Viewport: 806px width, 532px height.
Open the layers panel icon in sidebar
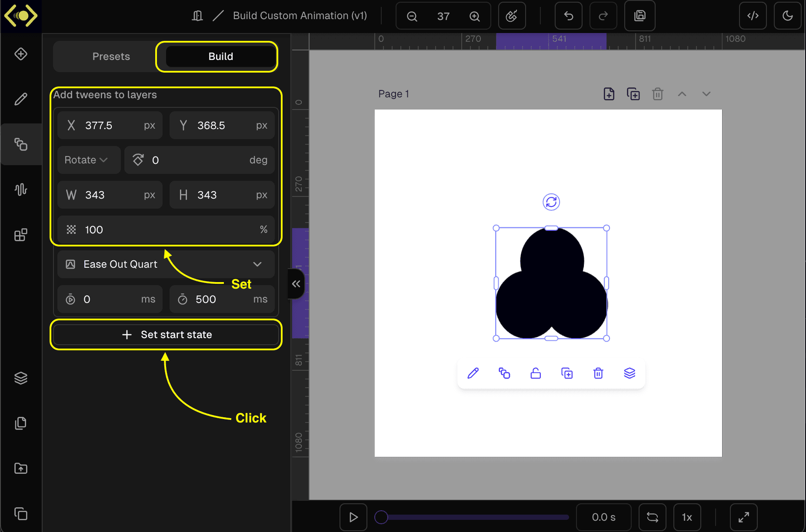[21, 378]
